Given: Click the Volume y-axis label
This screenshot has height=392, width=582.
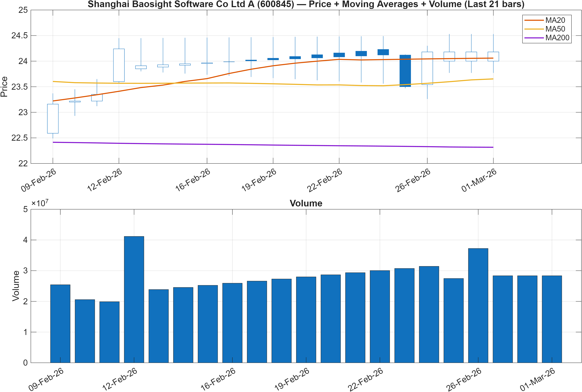Looking at the screenshot, I should point(16,286).
